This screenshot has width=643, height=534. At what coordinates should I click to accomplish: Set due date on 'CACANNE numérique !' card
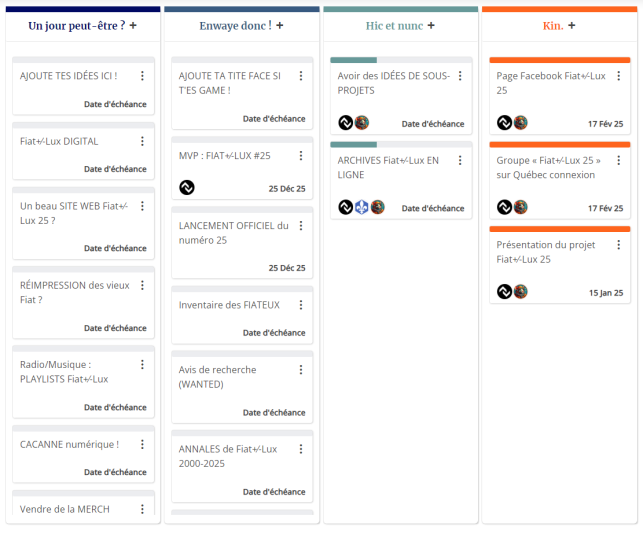[115, 472]
